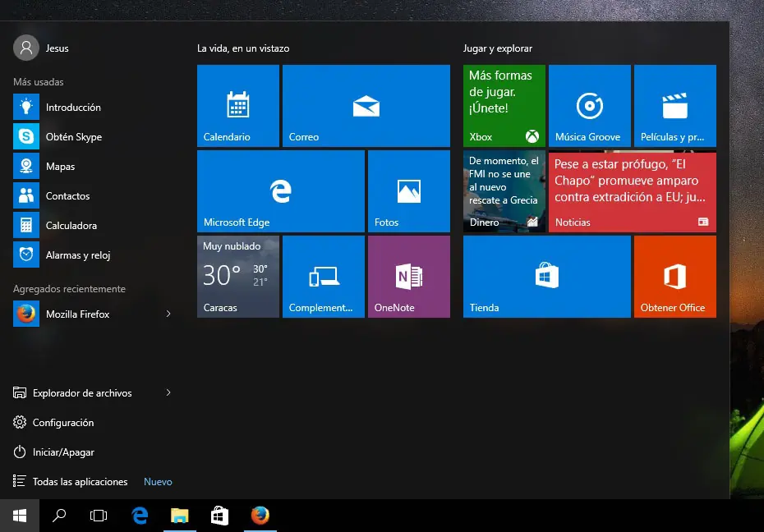Launch the Microsoft Edge tile
Image resolution: width=764 pixels, height=532 pixels.
pyautogui.click(x=280, y=191)
